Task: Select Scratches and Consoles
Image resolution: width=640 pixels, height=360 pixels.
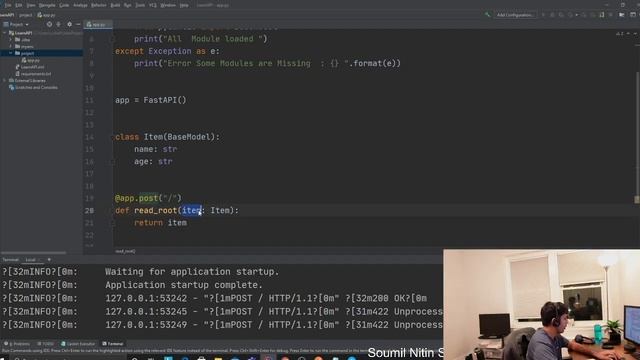Action: 33,87
